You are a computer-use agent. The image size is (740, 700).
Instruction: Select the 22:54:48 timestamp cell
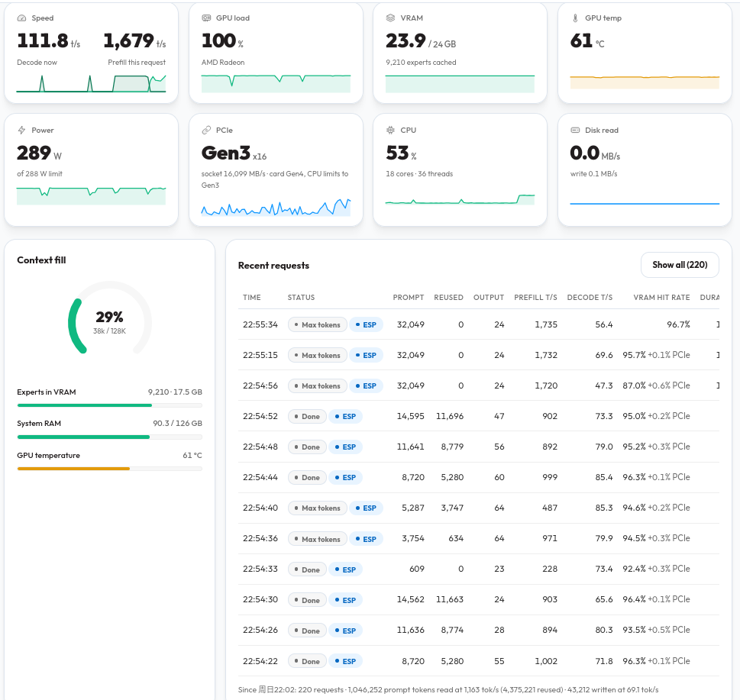[260, 447]
